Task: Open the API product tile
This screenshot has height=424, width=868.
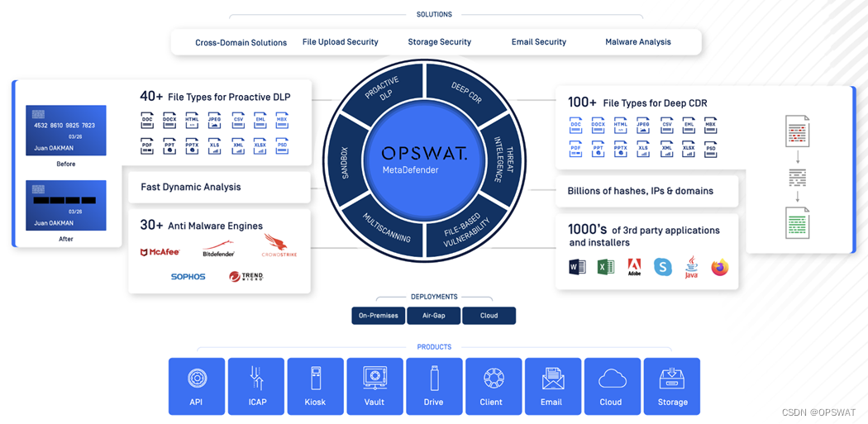Action: [x=197, y=386]
